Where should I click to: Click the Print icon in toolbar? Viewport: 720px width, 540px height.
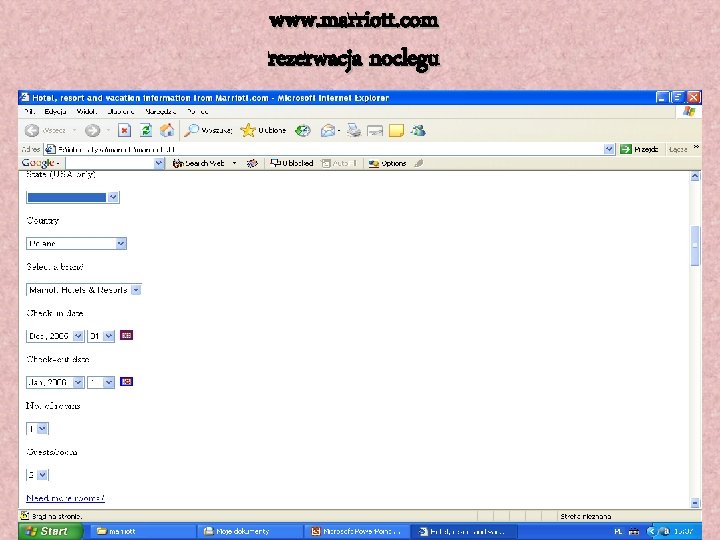pyautogui.click(x=354, y=131)
